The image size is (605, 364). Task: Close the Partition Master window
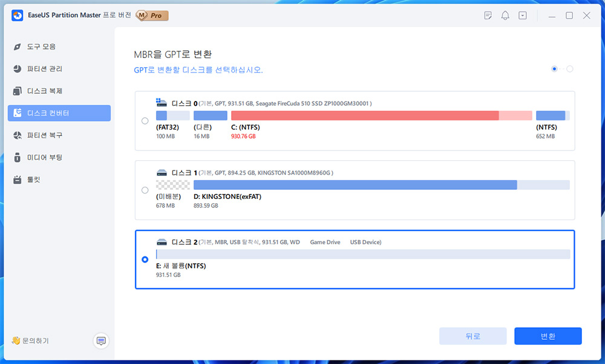pos(586,16)
